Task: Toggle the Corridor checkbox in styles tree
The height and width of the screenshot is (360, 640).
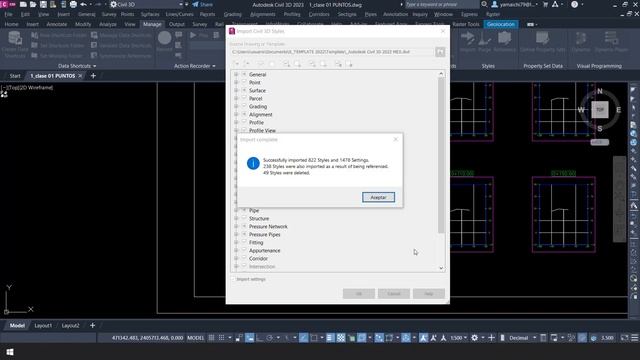Action: click(244, 258)
